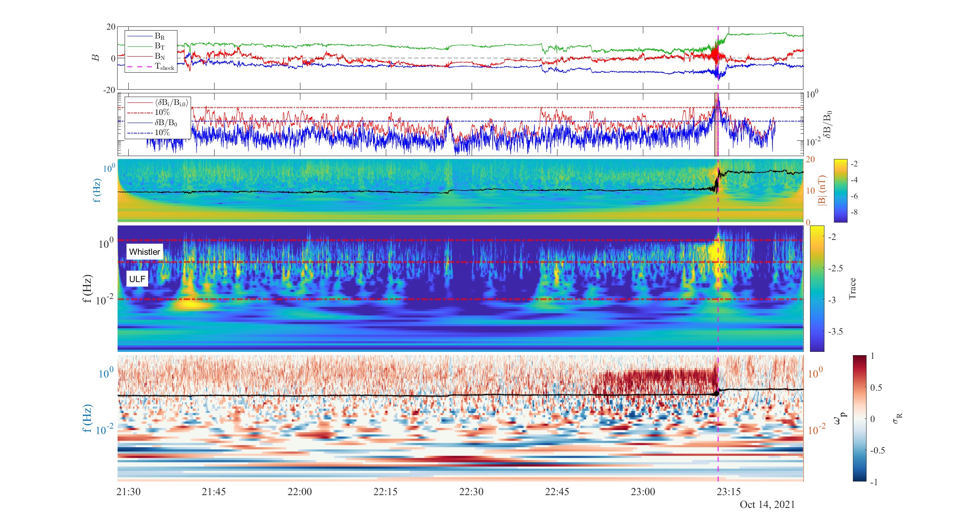
Task: Click the ⟨δBi/Bi,0⟩ legend entry
Action: (x=158, y=102)
